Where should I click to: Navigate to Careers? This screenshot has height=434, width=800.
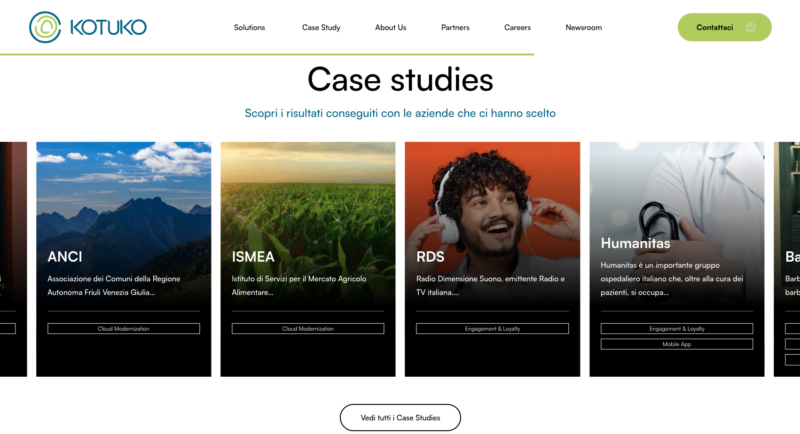[x=517, y=28]
